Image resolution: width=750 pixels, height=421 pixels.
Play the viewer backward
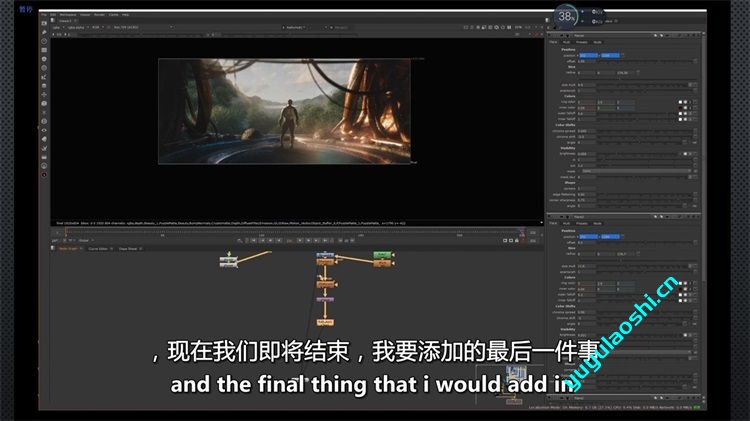click(x=279, y=240)
